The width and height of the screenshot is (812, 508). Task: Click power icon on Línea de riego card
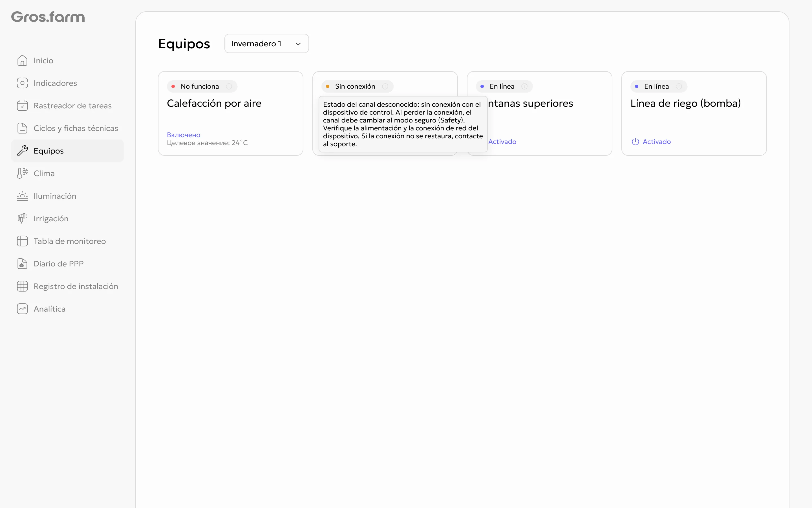pos(635,142)
